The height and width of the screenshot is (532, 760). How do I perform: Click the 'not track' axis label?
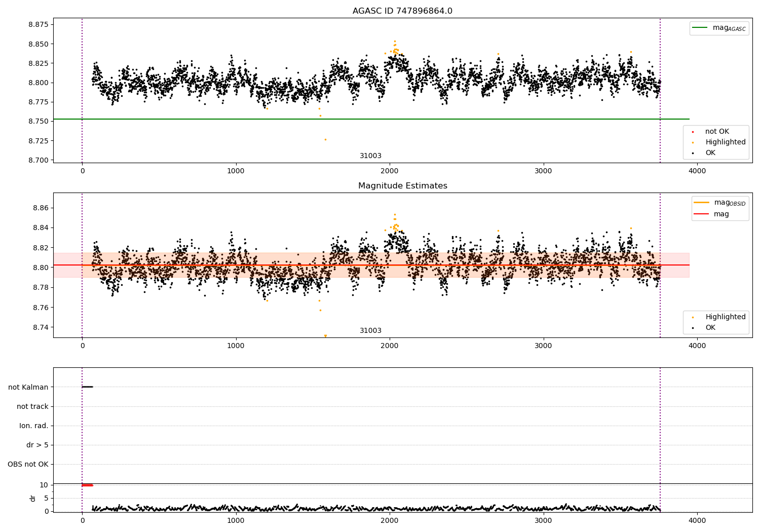(32, 406)
